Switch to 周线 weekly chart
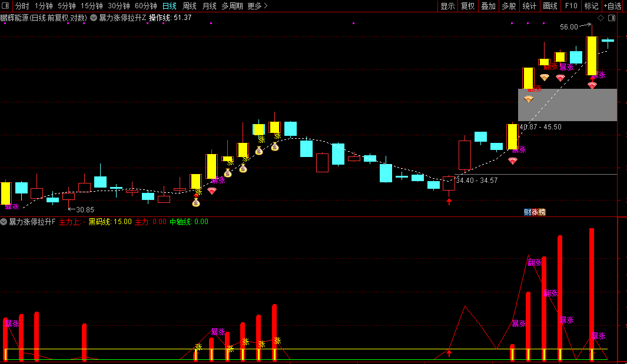Viewport: 627px width, 364px height. (x=190, y=6)
